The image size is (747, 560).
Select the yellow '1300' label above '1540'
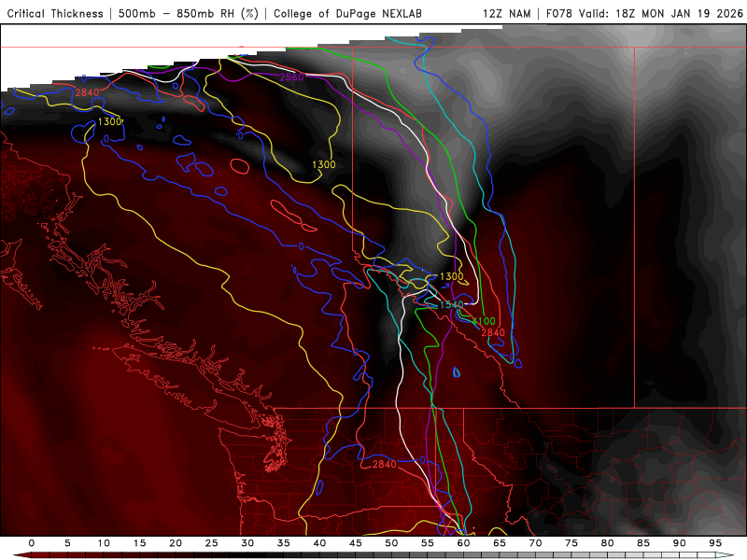coord(451,276)
